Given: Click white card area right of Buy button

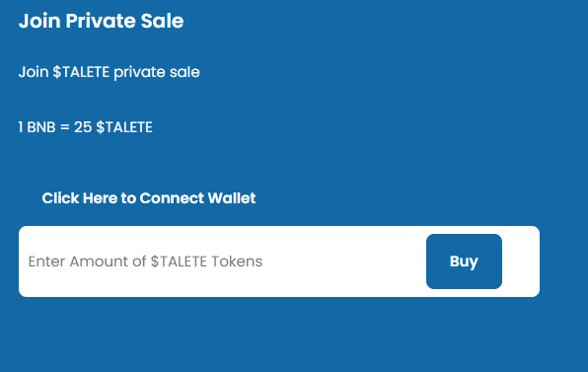Looking at the screenshot, I should click(x=521, y=261).
